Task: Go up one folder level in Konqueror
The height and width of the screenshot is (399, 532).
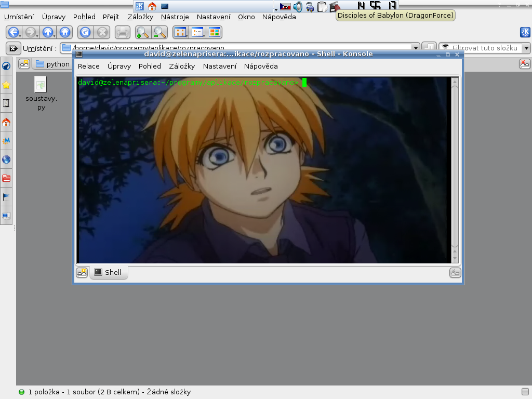Action: click(x=48, y=32)
